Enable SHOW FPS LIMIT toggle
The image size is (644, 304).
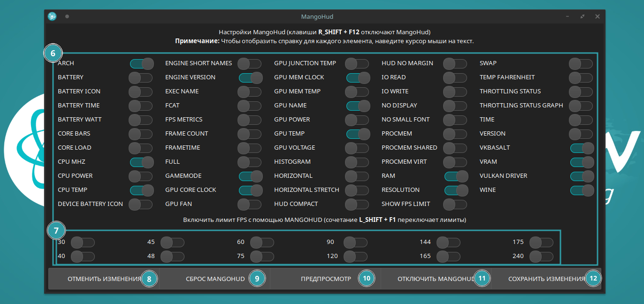click(455, 204)
